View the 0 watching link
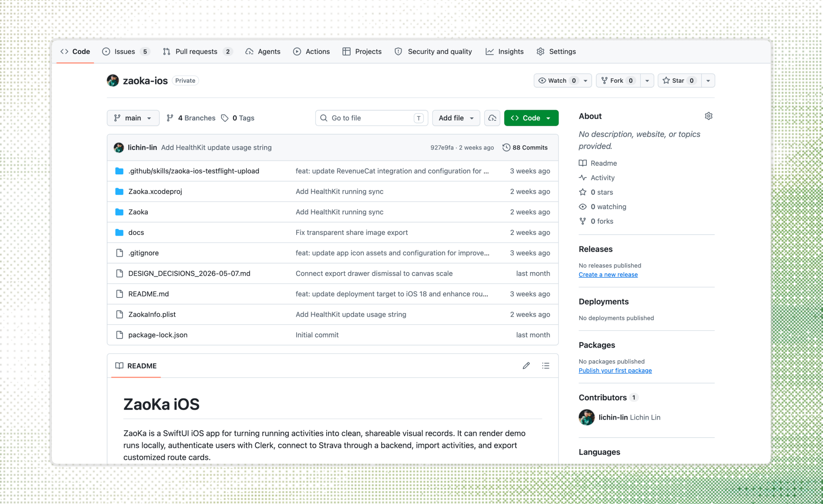The width and height of the screenshot is (823, 504). coord(603,207)
